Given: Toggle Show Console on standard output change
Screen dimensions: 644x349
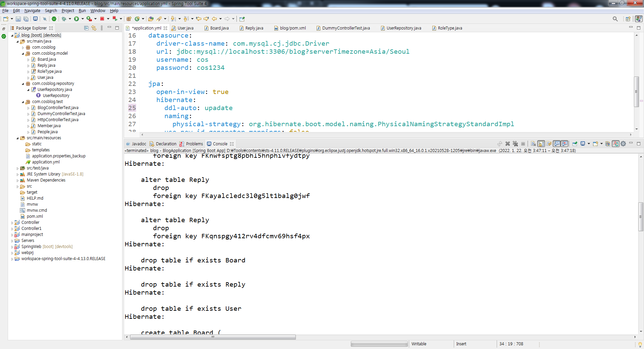Looking at the screenshot, I should [x=556, y=144].
